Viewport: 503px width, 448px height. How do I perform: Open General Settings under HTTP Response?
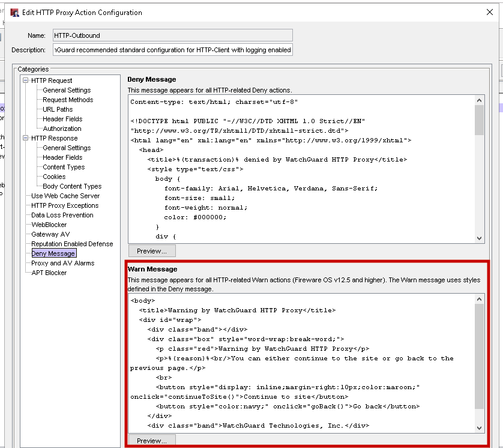point(67,148)
